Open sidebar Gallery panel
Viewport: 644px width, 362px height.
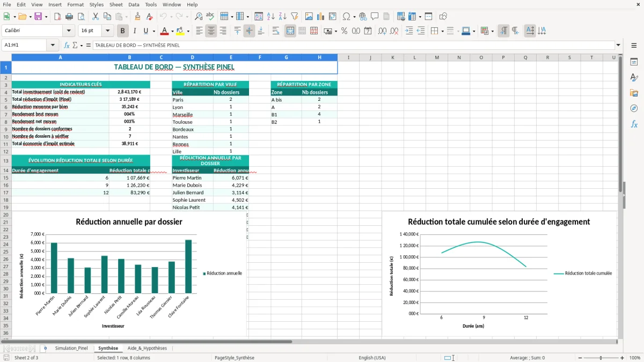coord(634,93)
